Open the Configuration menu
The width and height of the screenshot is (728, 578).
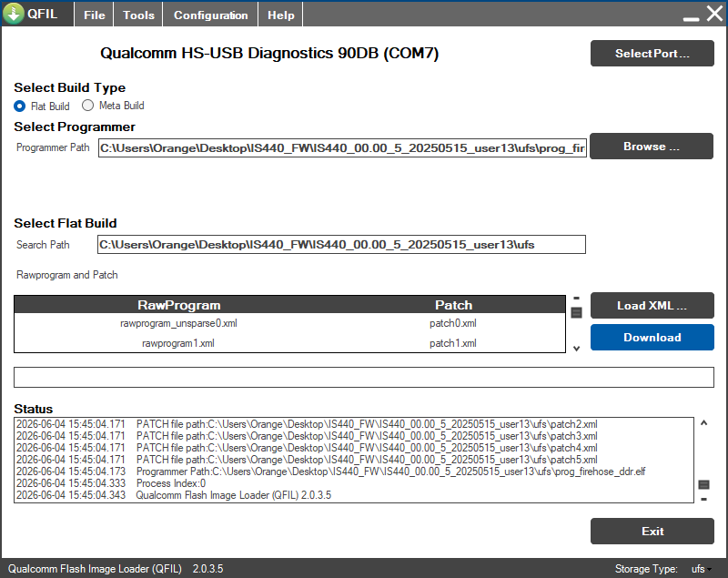click(211, 15)
